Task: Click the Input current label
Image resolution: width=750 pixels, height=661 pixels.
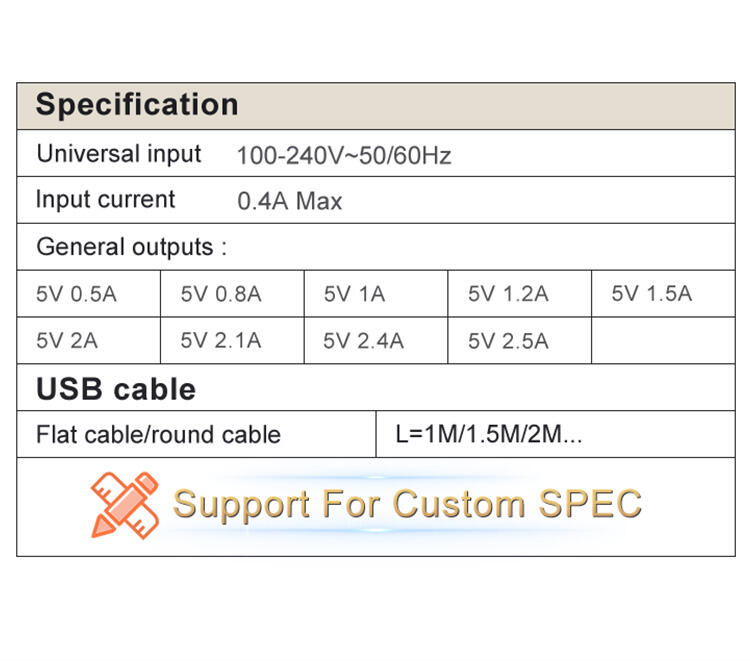Action: (106, 199)
